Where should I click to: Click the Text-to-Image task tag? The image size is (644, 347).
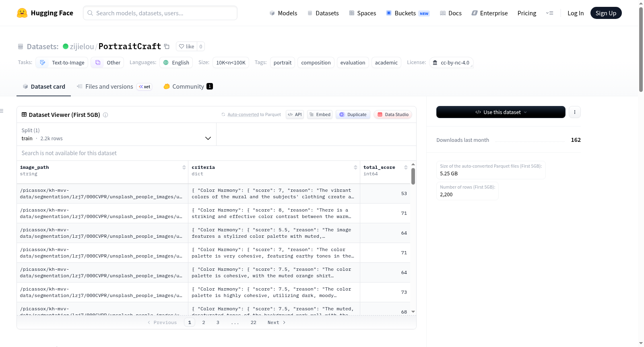point(62,62)
